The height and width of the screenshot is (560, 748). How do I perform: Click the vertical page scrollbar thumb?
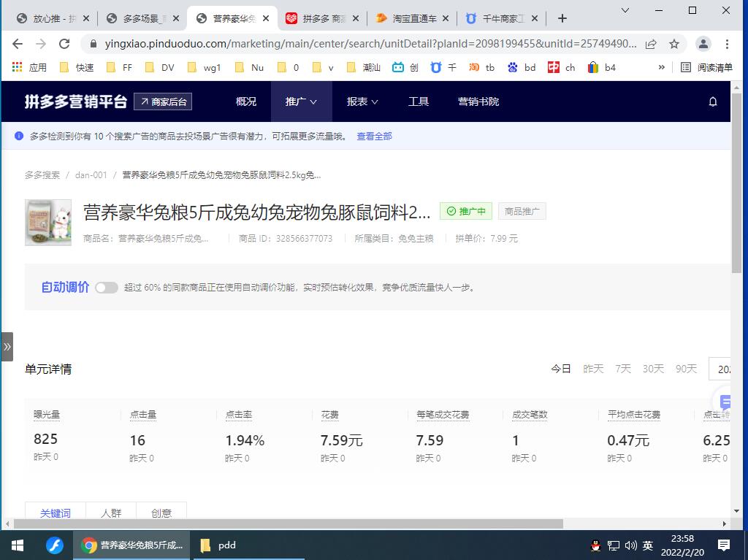coord(736,184)
